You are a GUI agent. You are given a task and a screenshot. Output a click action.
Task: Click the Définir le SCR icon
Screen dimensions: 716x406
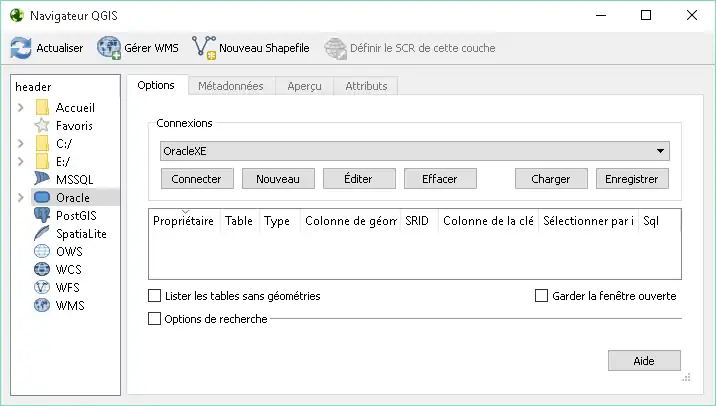pos(336,48)
